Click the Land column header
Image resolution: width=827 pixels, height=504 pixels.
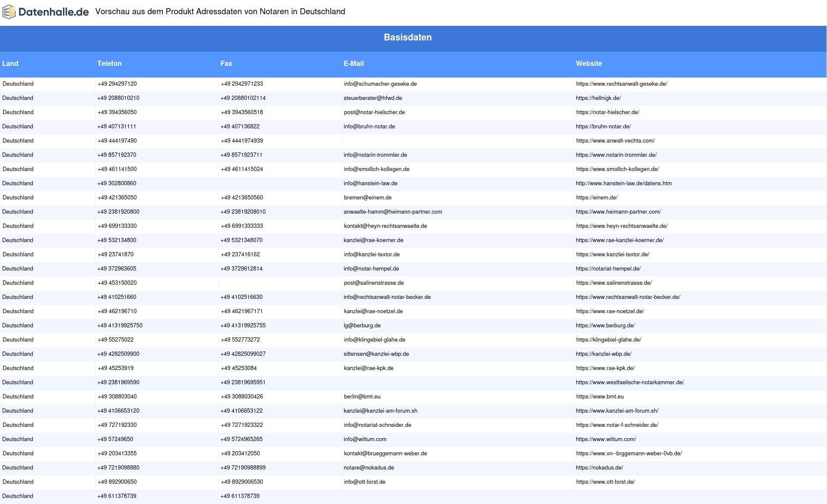tap(10, 63)
